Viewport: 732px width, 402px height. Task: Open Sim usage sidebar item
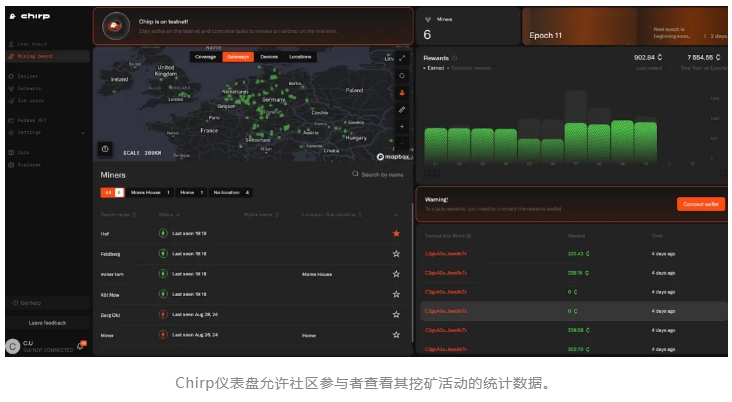pyautogui.click(x=26, y=100)
